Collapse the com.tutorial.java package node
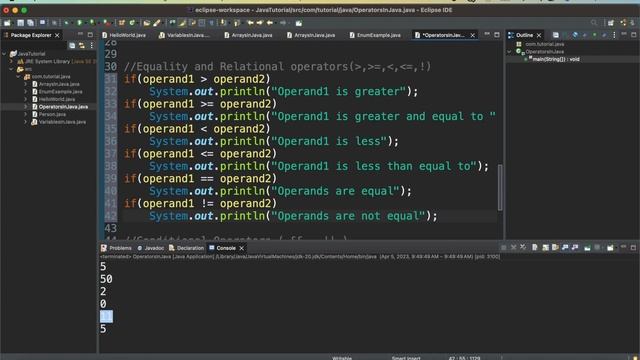This screenshot has height=360, width=640. (18, 76)
